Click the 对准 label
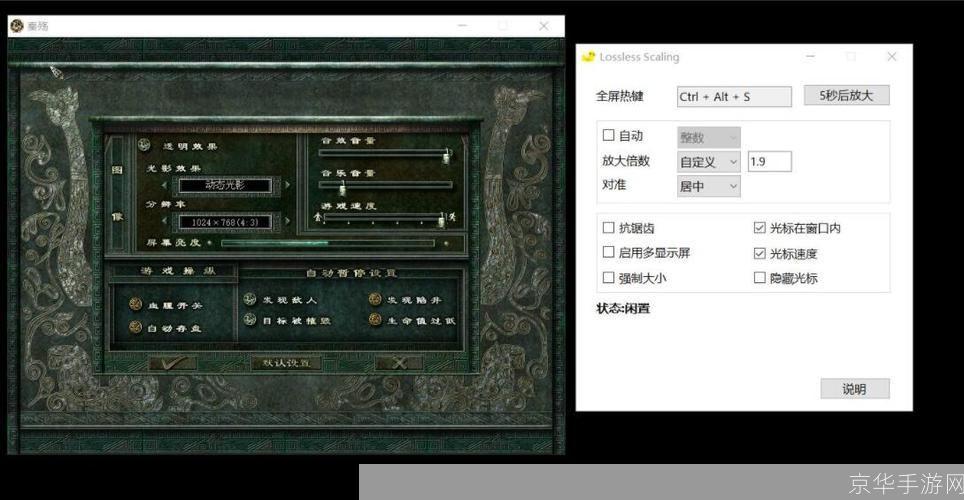The width and height of the screenshot is (964, 500). pos(614,185)
